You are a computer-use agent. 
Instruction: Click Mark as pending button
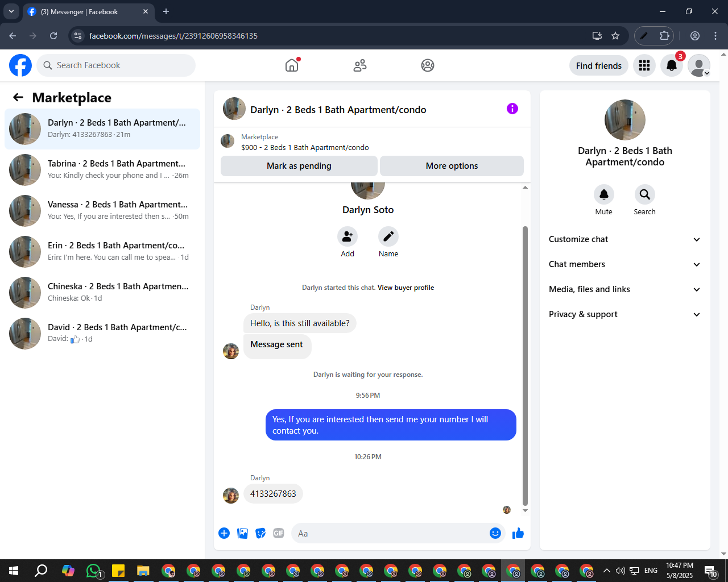tap(299, 166)
